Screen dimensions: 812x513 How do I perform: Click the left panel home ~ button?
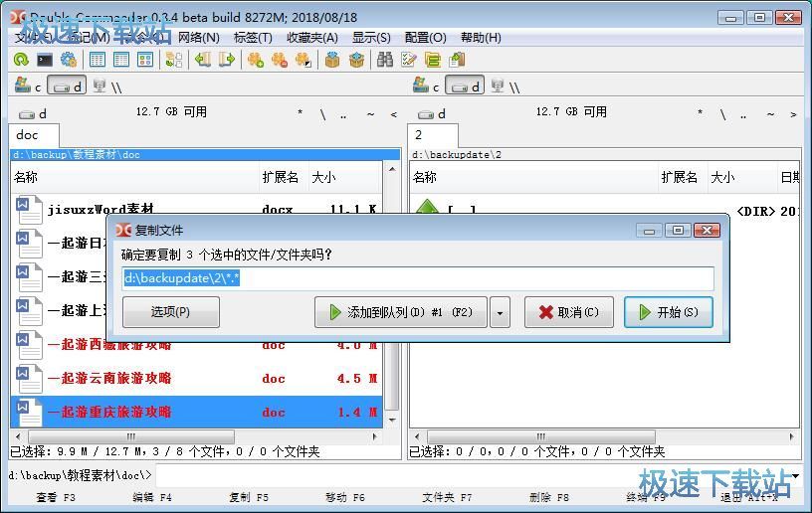370,114
